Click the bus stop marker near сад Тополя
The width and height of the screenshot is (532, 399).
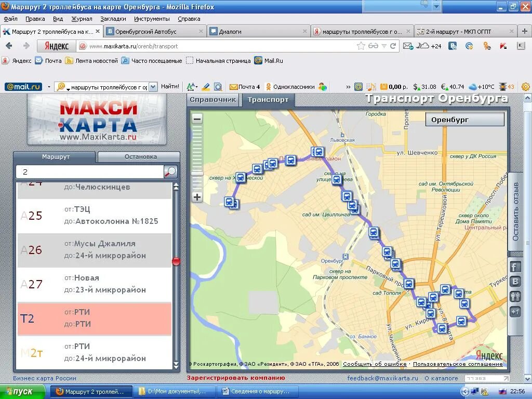[x=409, y=284]
